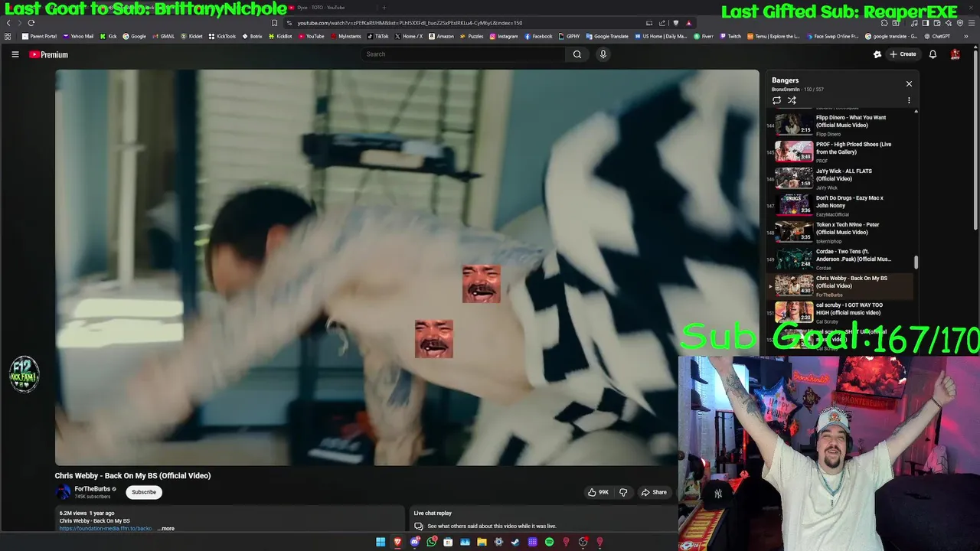The width and height of the screenshot is (980, 551).
Task: Open ChatGPT bookmark
Action: point(937,36)
